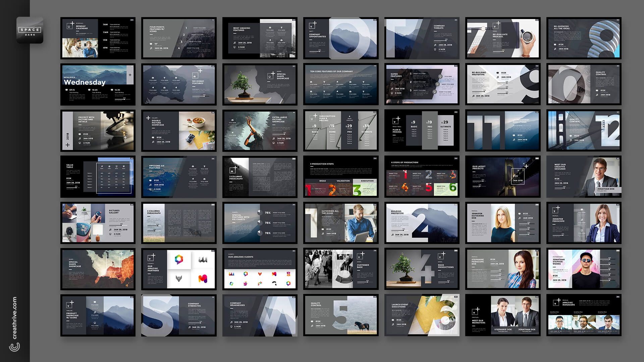Open Jonathan Doe creative designer slide
This screenshot has width=644, height=362.
584,177
